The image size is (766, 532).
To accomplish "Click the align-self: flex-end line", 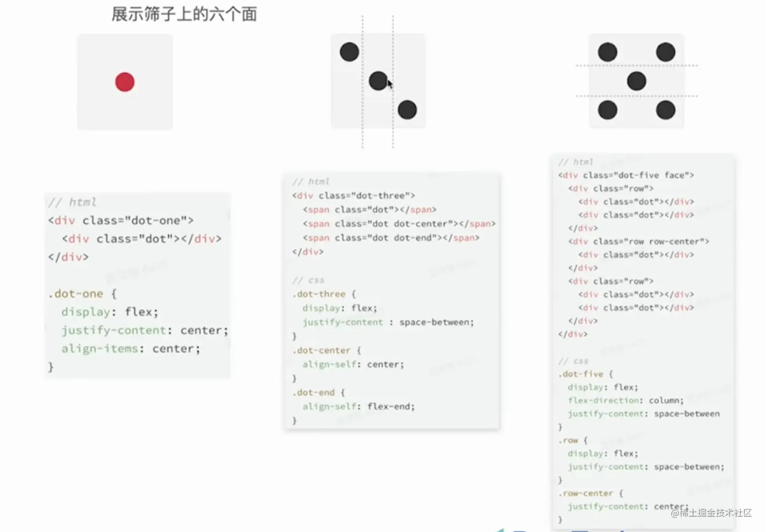I will [x=358, y=406].
